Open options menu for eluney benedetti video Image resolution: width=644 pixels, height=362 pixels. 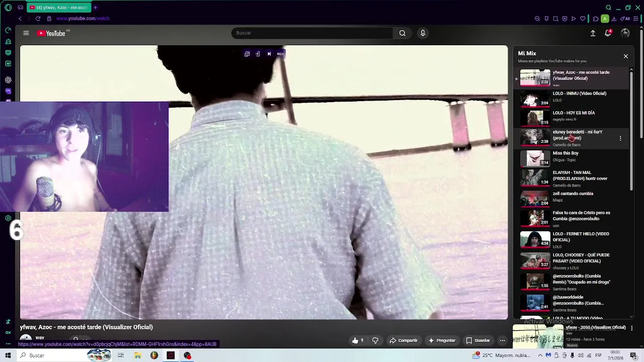coord(620,138)
